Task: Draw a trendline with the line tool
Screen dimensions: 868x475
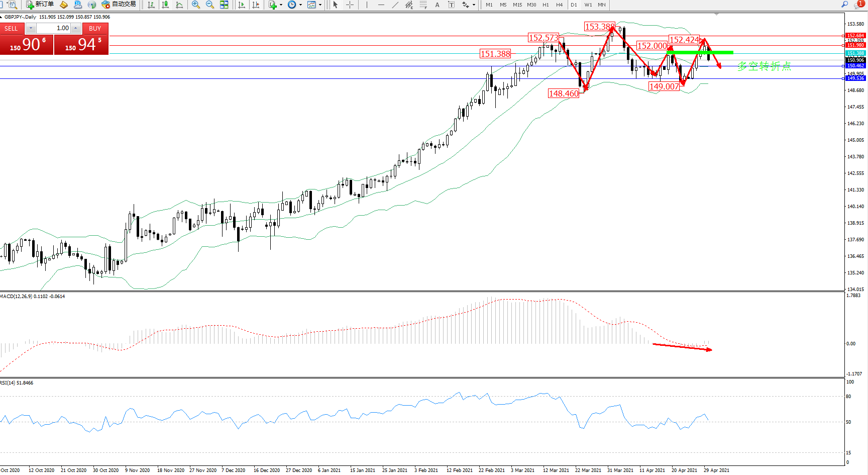Action: pos(395,5)
